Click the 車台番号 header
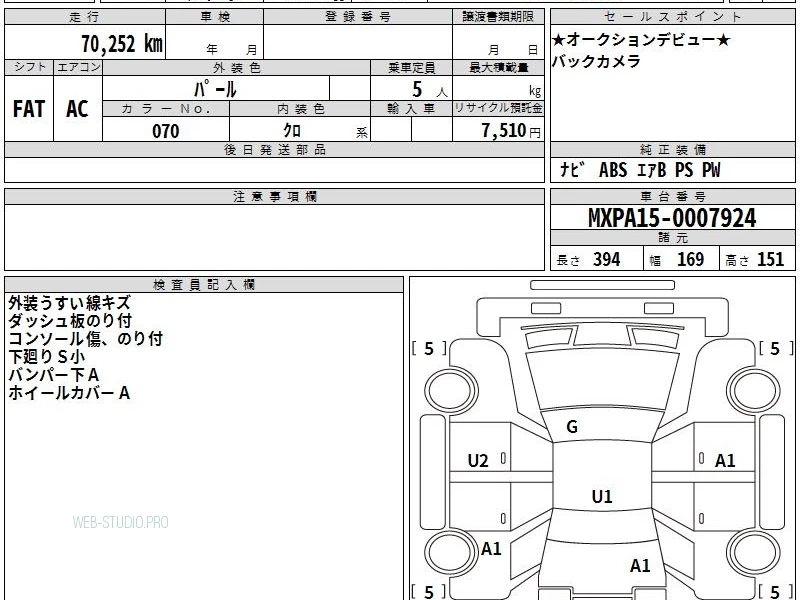Image resolution: width=800 pixels, height=600 pixels. click(x=672, y=197)
